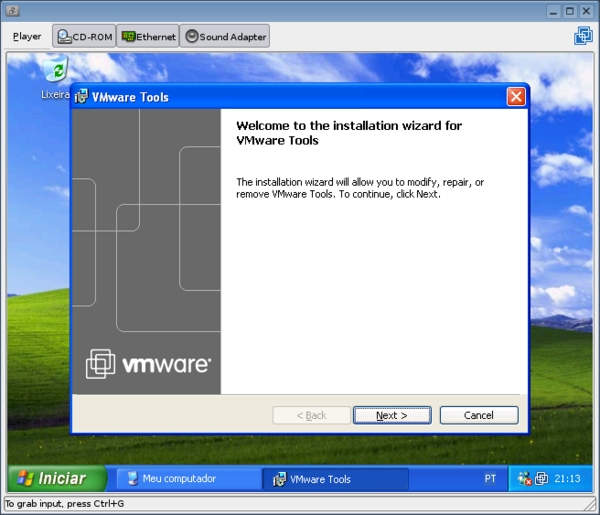Click Next to continue the wizard

click(x=392, y=415)
